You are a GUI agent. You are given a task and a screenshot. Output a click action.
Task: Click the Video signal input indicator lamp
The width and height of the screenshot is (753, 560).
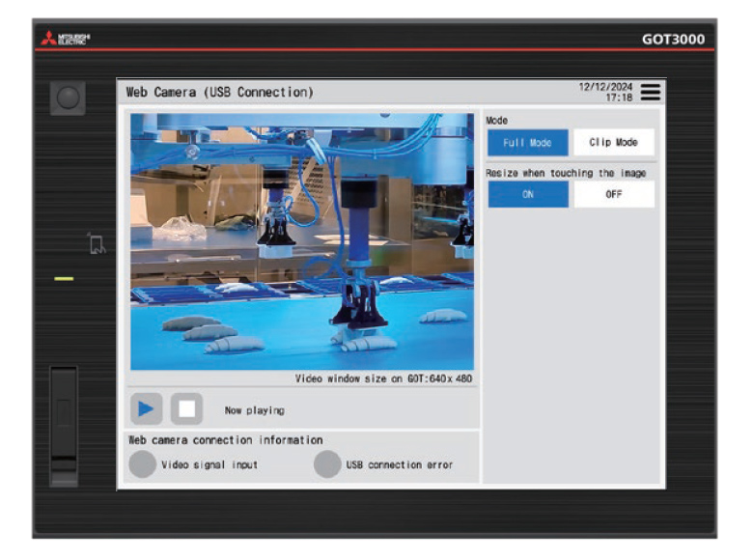coord(143,464)
